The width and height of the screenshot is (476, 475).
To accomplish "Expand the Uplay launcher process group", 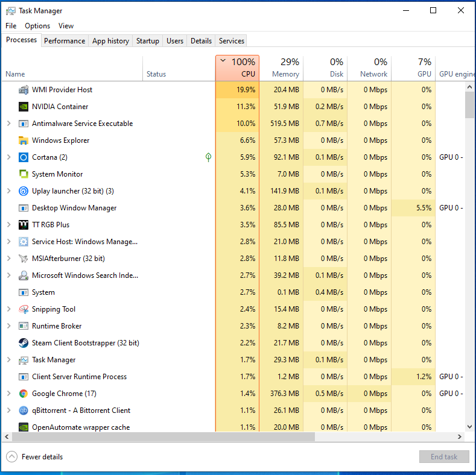I will click(x=9, y=191).
